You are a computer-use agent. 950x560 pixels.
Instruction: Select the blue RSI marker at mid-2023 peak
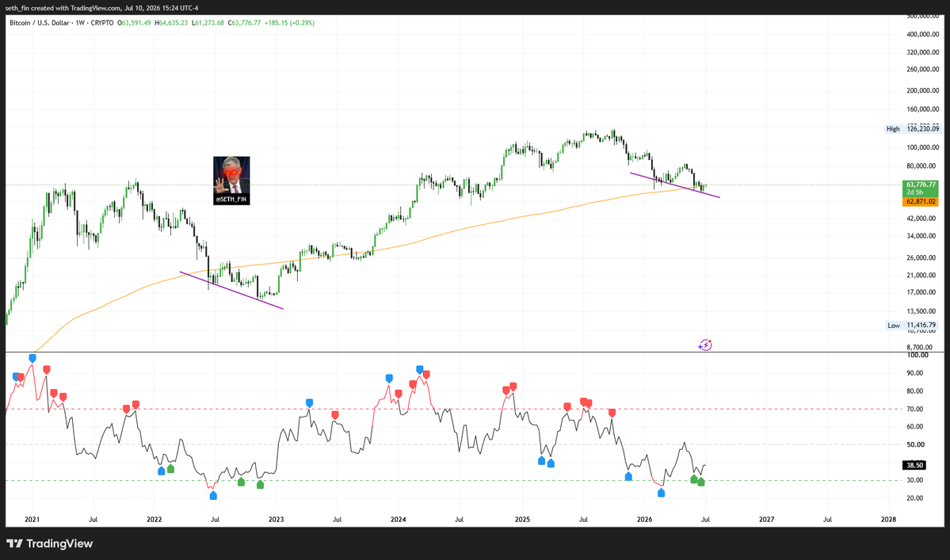(x=310, y=403)
